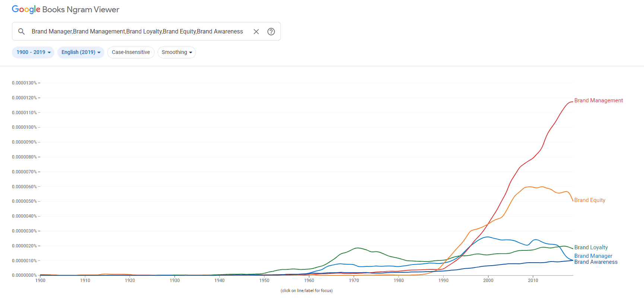The image size is (644, 298).
Task: Focus the Brand Manager line label
Action: [x=593, y=256]
